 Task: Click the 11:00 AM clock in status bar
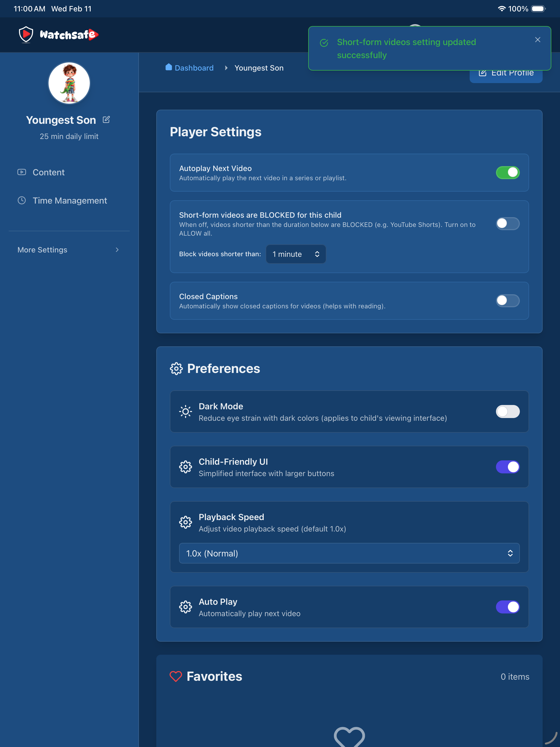pyautogui.click(x=29, y=9)
